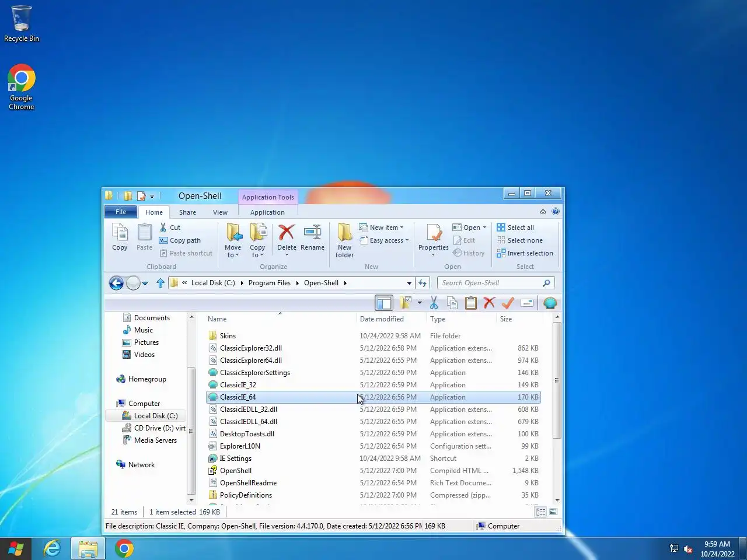Click Local Disk (C:) in address breadcrumb

[213, 283]
